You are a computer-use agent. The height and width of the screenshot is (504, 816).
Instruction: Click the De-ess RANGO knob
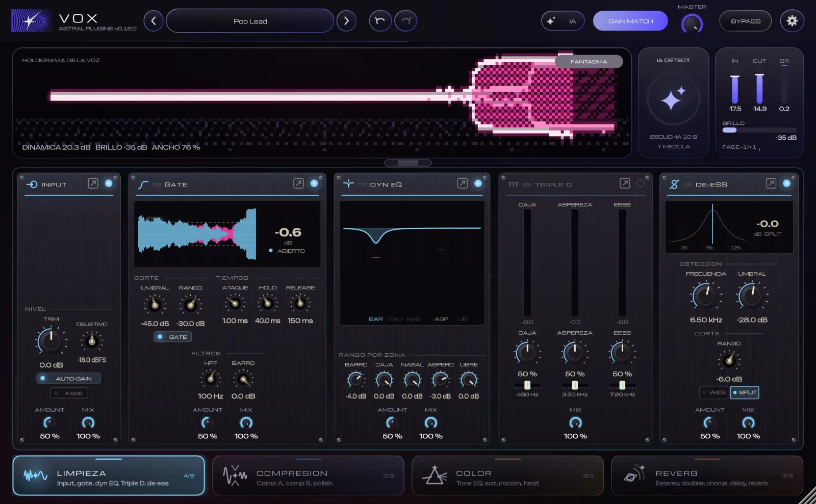[x=729, y=361]
